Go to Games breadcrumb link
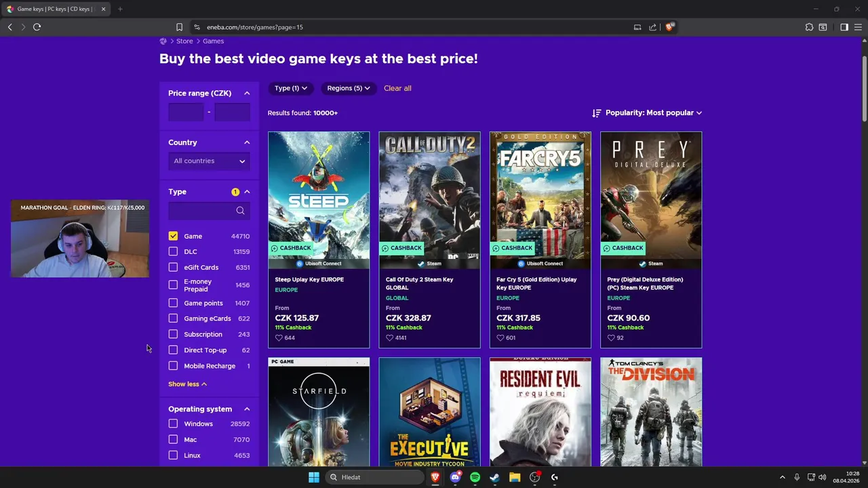 [213, 41]
